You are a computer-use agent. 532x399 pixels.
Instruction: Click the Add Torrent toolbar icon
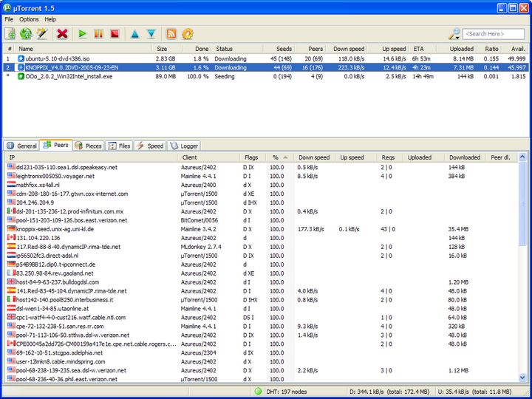point(10,33)
